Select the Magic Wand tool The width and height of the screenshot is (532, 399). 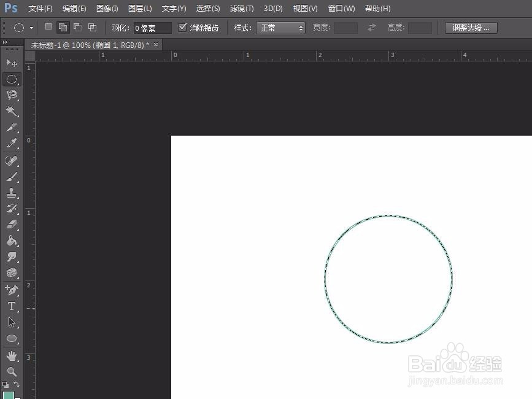(x=12, y=111)
